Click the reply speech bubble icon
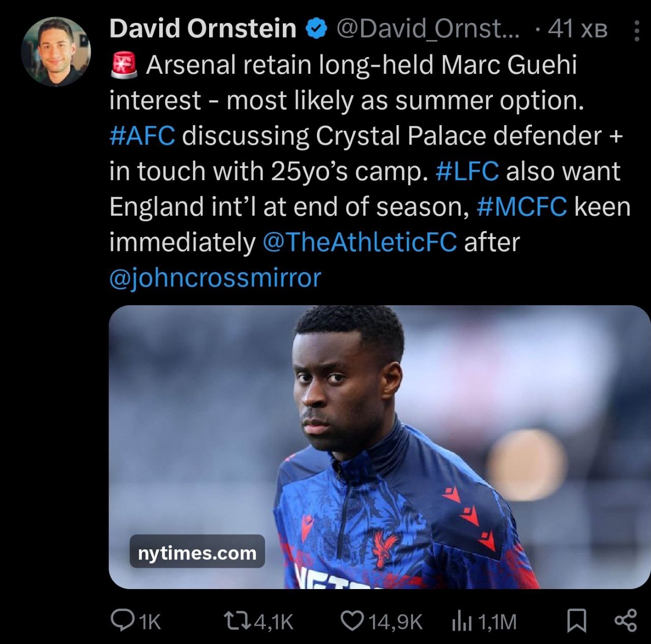Viewport: 651px width, 644px height. coord(121,621)
